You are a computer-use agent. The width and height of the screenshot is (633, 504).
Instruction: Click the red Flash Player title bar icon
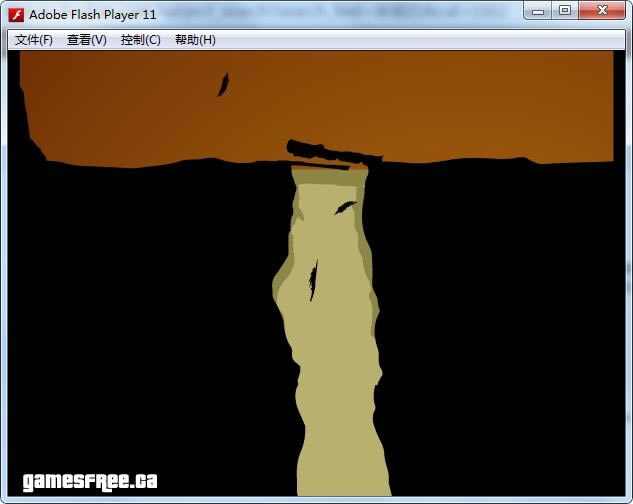coord(16,14)
